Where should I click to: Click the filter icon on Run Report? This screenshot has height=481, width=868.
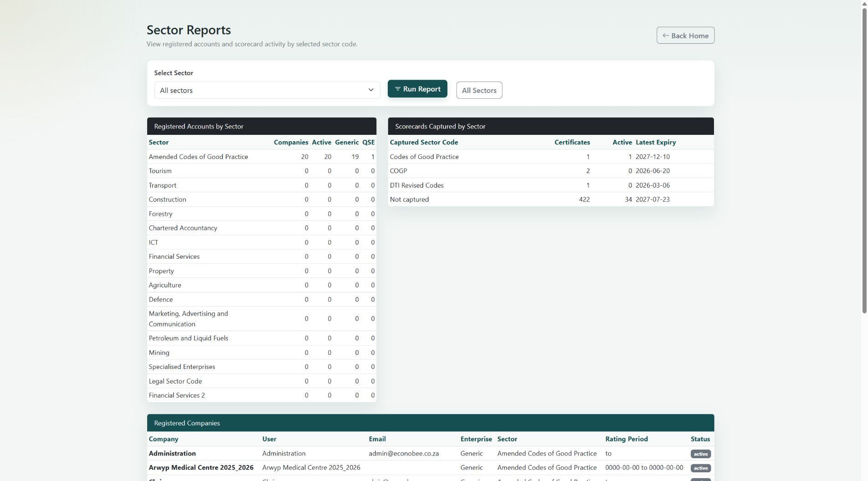397,89
